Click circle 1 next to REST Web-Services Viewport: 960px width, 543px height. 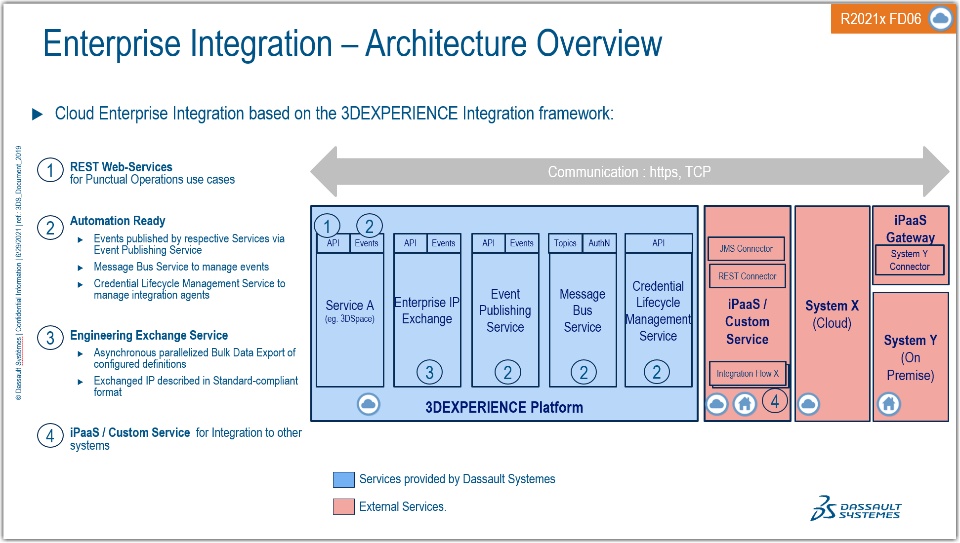[50, 170]
